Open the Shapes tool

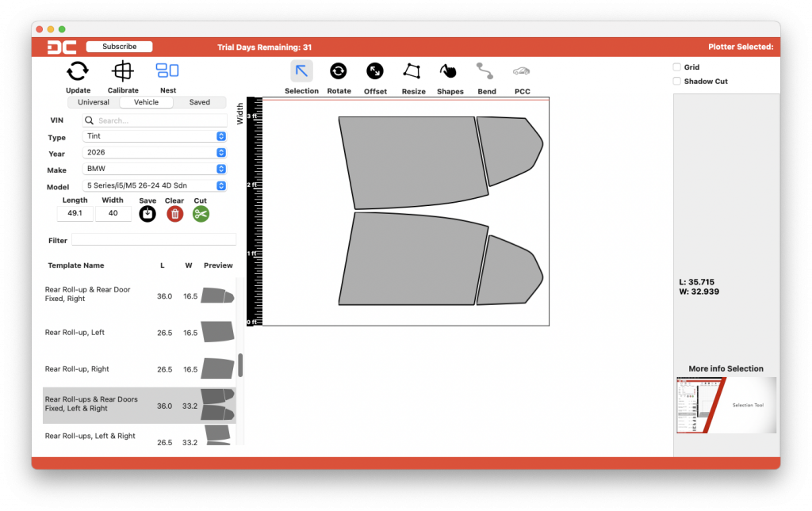coord(450,71)
